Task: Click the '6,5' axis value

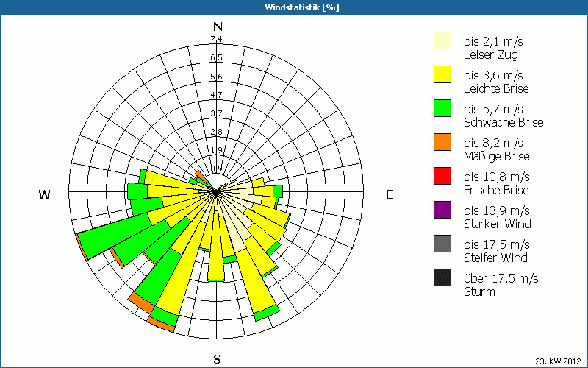Action: pos(216,58)
